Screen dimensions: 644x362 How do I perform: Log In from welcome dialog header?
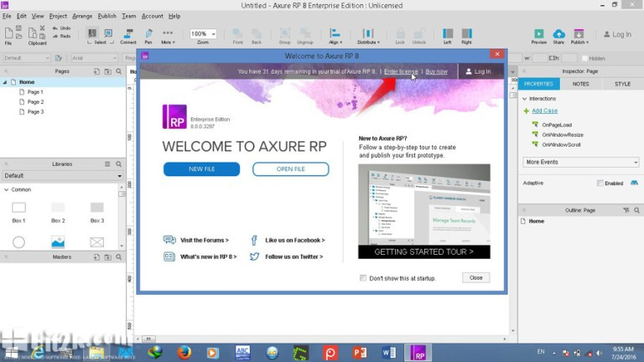click(x=478, y=71)
